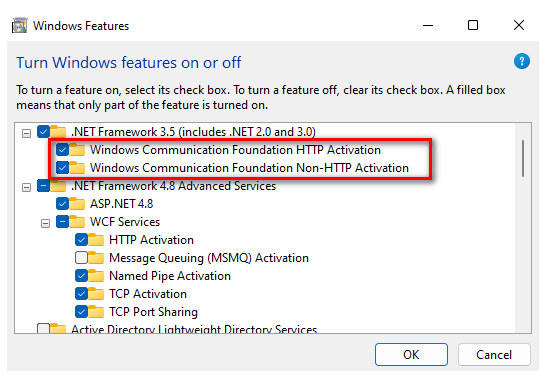Viewport: 545px width, 375px height.
Task: Collapse the .NET Framework 3.5 tree node
Action: click(26, 133)
